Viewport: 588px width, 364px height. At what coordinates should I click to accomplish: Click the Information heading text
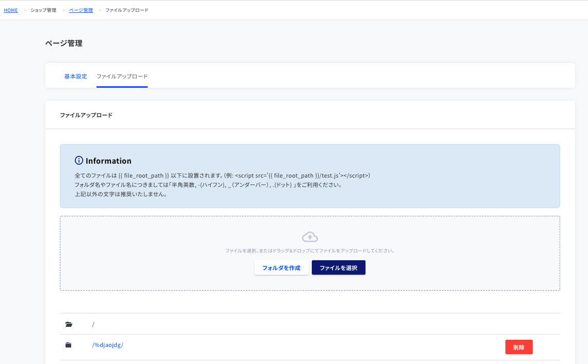click(108, 161)
